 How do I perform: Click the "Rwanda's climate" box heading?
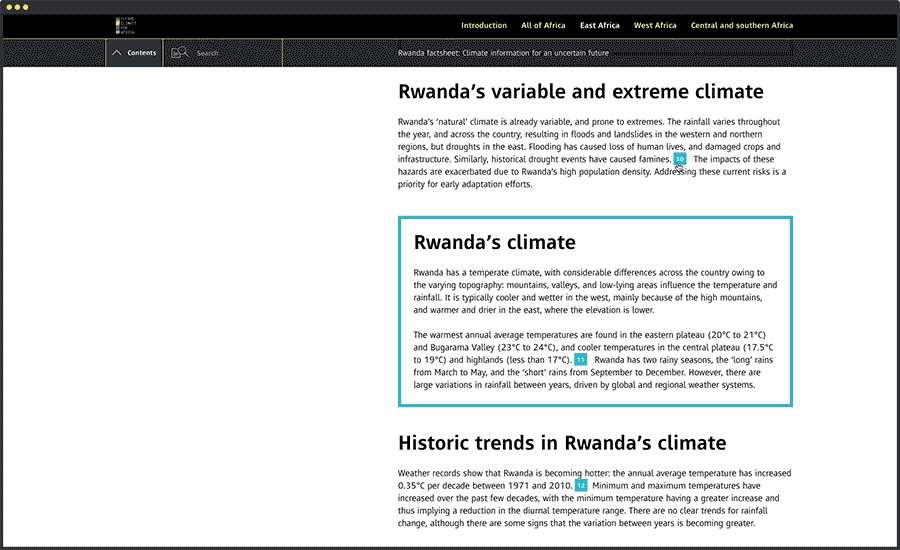(x=494, y=242)
